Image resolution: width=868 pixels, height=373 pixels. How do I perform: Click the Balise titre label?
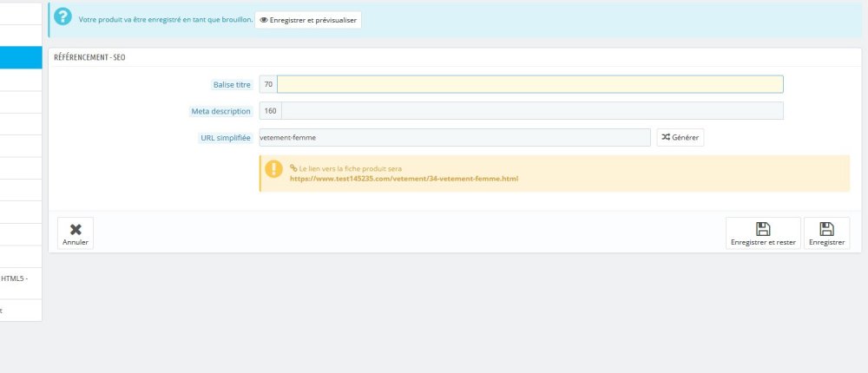pos(232,85)
